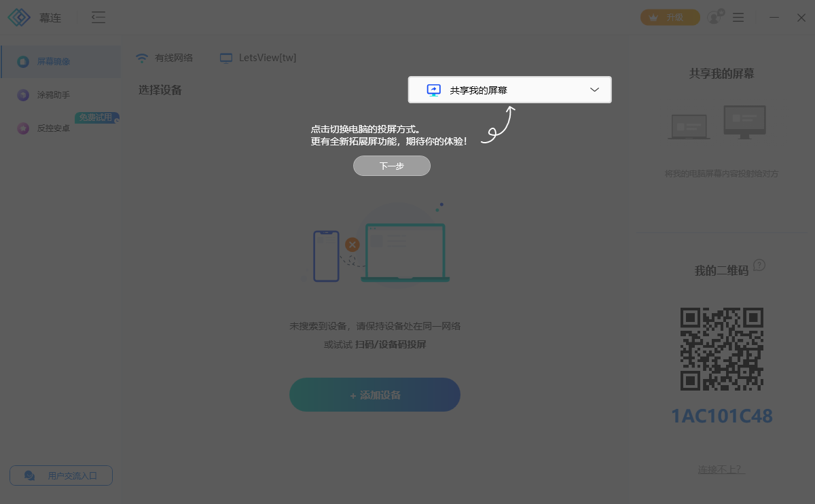This screenshot has height=504, width=815.
Task: Click the 有线网络 network indicator
Action: pyautogui.click(x=164, y=58)
